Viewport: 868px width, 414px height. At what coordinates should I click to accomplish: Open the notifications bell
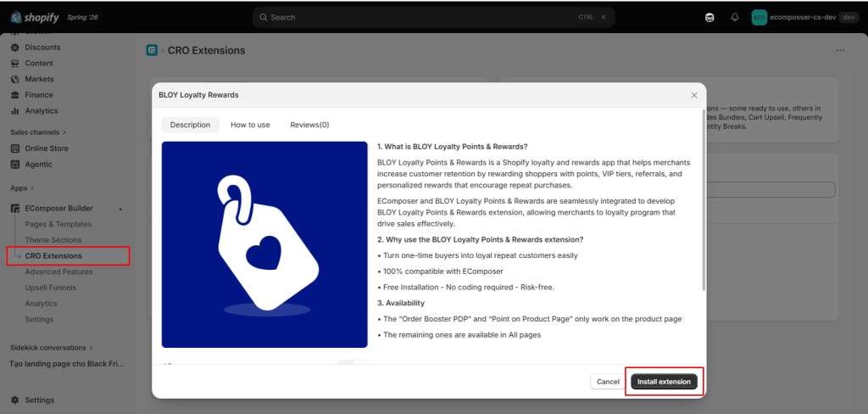pyautogui.click(x=735, y=17)
